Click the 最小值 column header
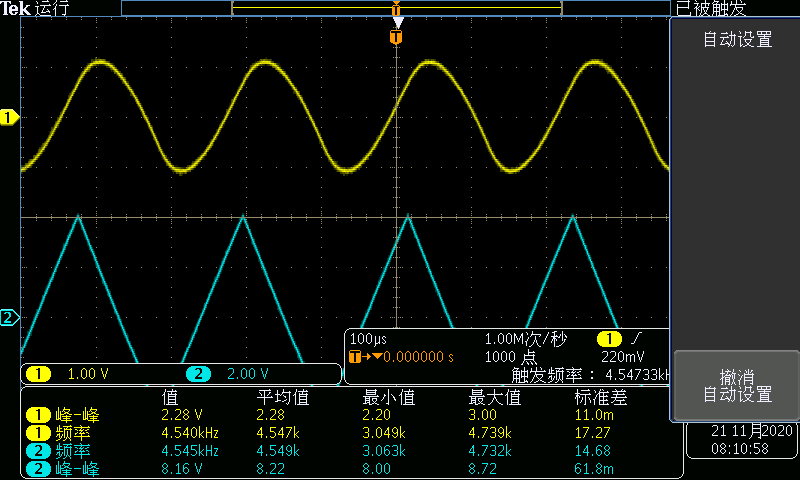800x480 pixels. (x=389, y=397)
